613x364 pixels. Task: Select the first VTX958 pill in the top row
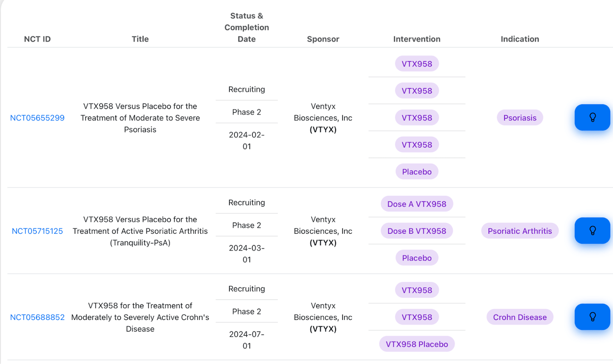417,63
